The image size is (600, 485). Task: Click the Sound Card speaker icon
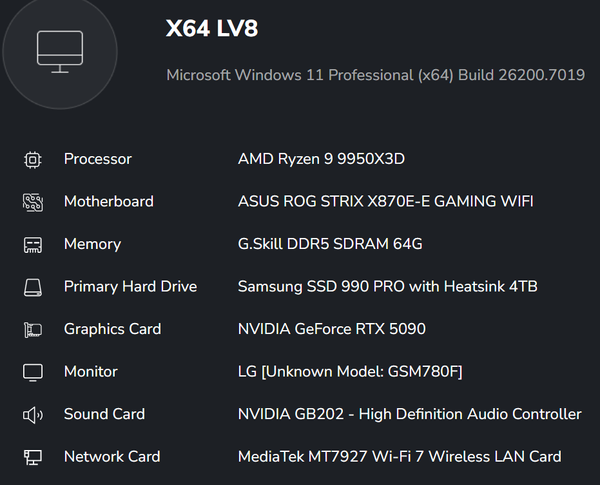[33, 415]
